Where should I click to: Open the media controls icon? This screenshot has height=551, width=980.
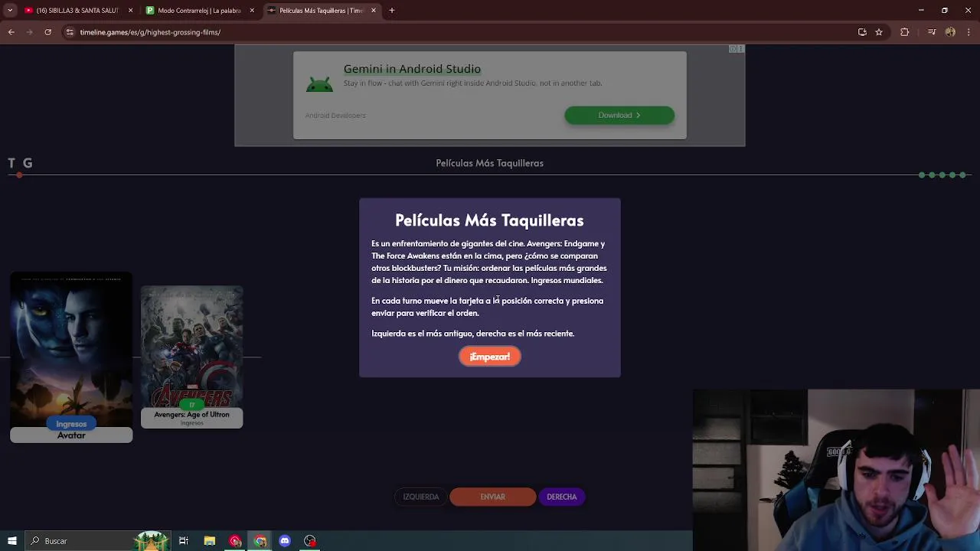[x=932, y=32]
